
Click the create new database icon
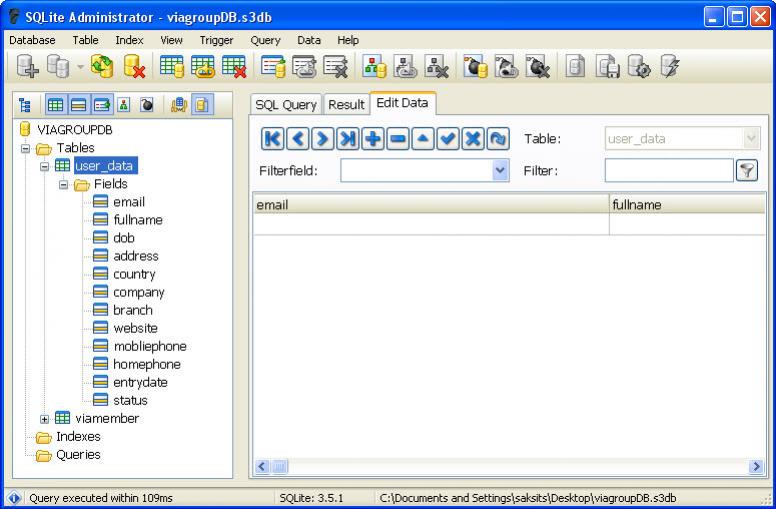coord(25,67)
